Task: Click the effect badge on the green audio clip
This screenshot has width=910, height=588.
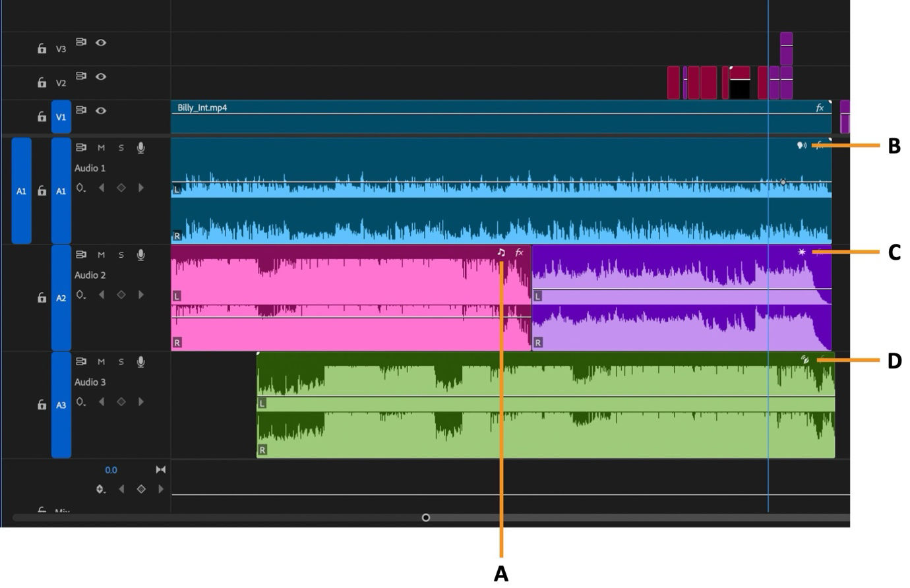Action: 804,359
